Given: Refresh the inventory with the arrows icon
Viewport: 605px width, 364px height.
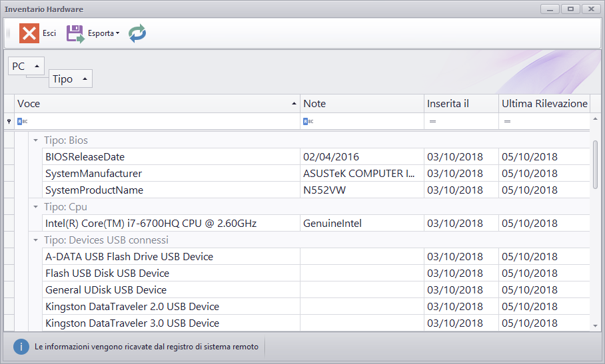Looking at the screenshot, I should 137,33.
